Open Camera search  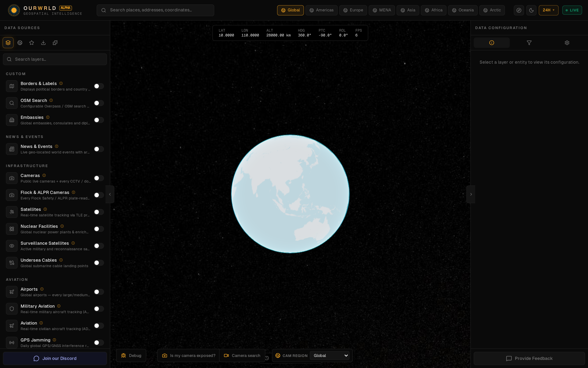click(242, 356)
